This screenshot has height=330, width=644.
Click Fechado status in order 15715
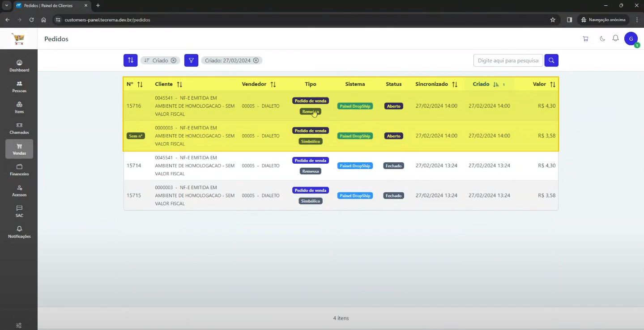tap(394, 196)
